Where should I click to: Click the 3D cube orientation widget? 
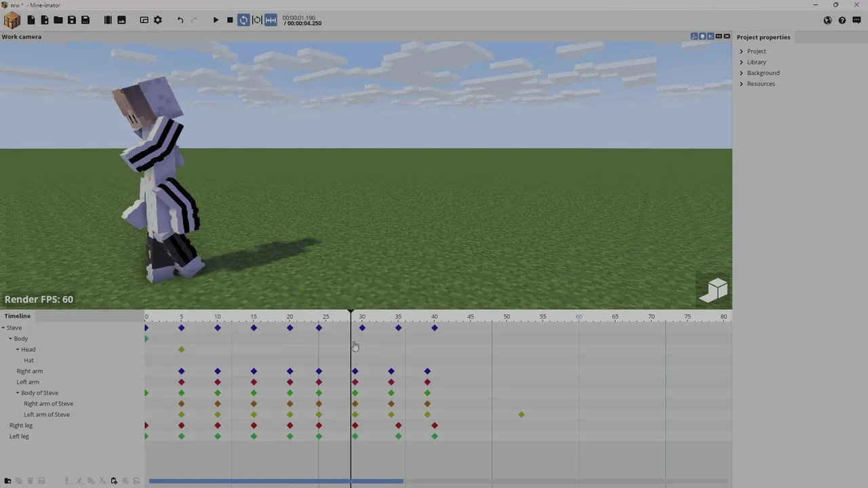(714, 290)
